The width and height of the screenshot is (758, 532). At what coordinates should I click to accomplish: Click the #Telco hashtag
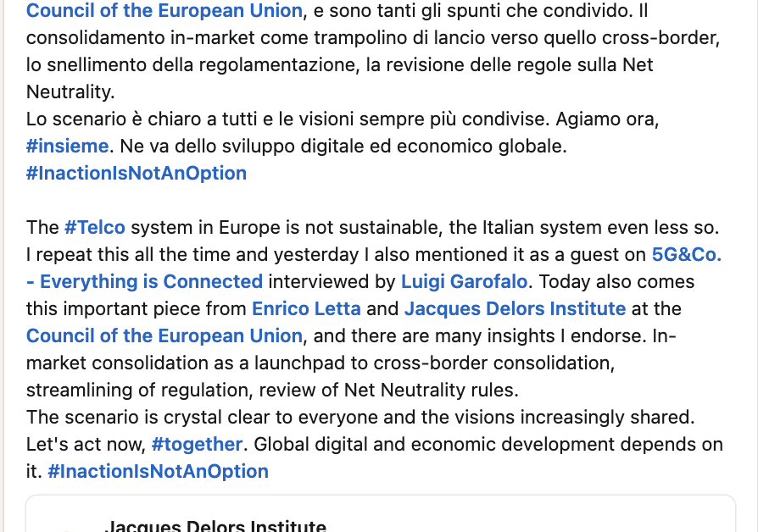[x=95, y=227]
